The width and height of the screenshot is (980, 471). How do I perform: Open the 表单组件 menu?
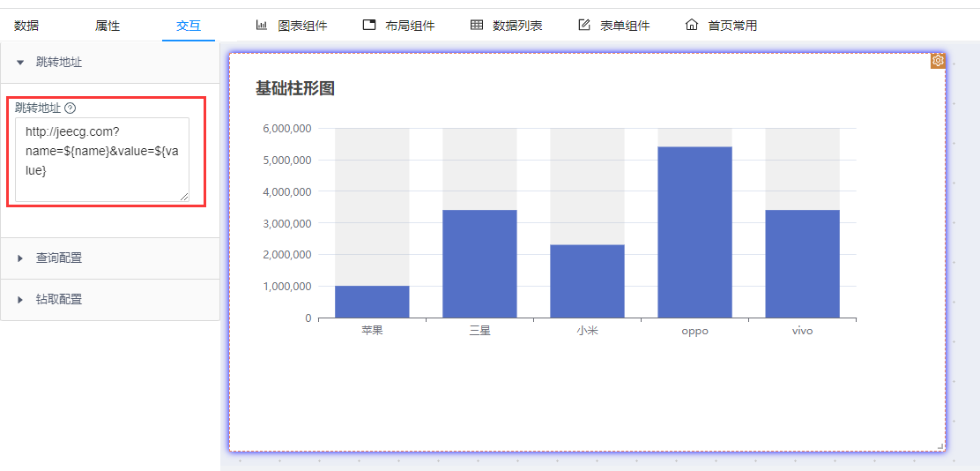click(x=625, y=26)
